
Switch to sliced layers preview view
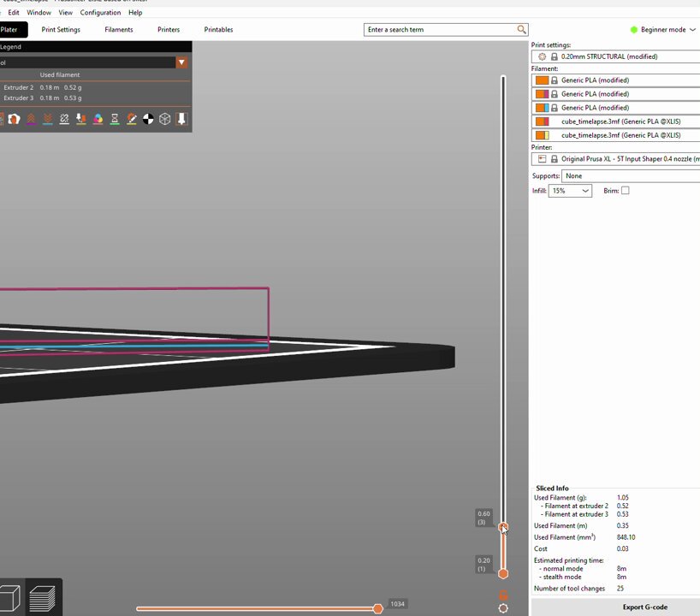(x=43, y=598)
